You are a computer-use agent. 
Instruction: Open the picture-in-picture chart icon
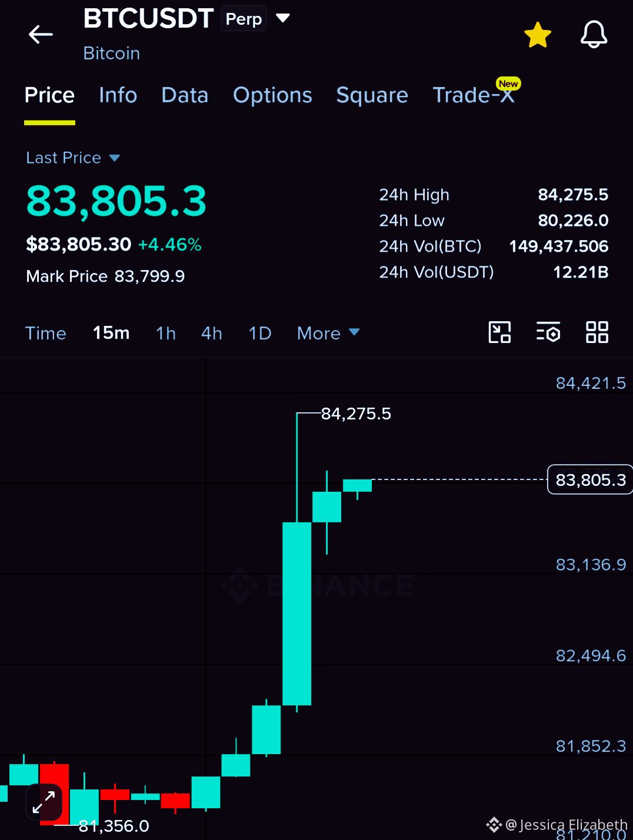tap(499, 332)
